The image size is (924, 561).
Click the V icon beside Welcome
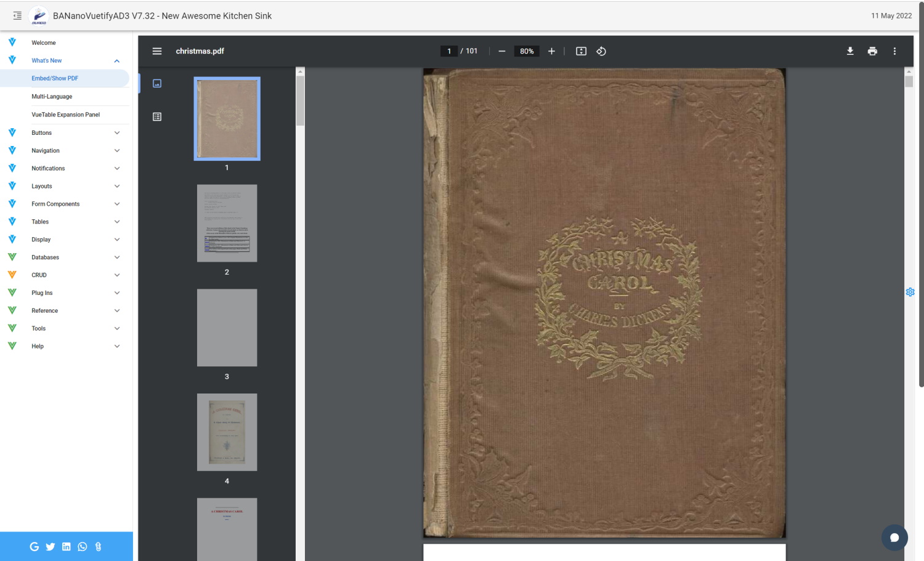[x=12, y=42]
